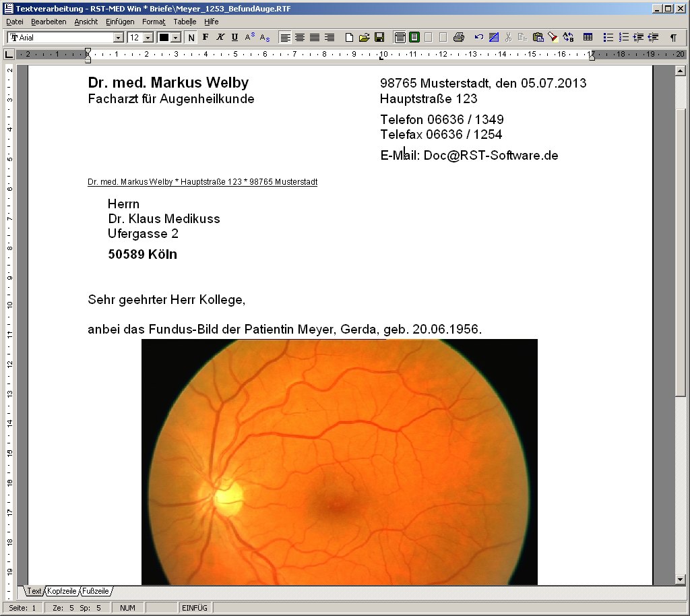This screenshot has width=690, height=616.
Task: Click 'Sehr geehrter Herr Kollege,' line
Action: pyautogui.click(x=166, y=300)
